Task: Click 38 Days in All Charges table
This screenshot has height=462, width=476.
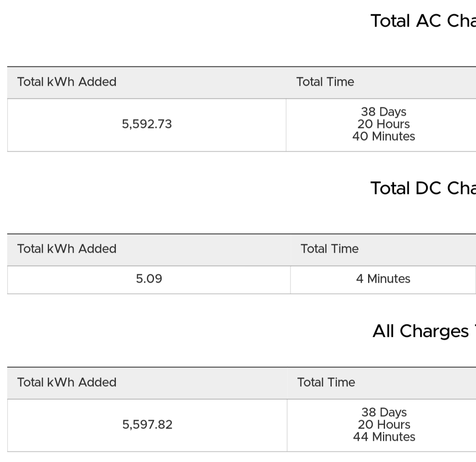Action: (x=384, y=412)
